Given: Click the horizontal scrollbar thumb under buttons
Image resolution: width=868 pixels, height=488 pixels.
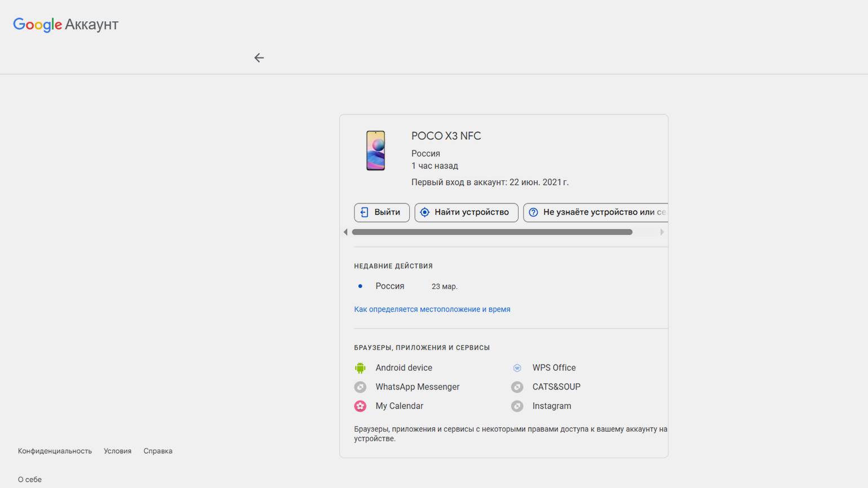Looking at the screenshot, I should pyautogui.click(x=492, y=232).
